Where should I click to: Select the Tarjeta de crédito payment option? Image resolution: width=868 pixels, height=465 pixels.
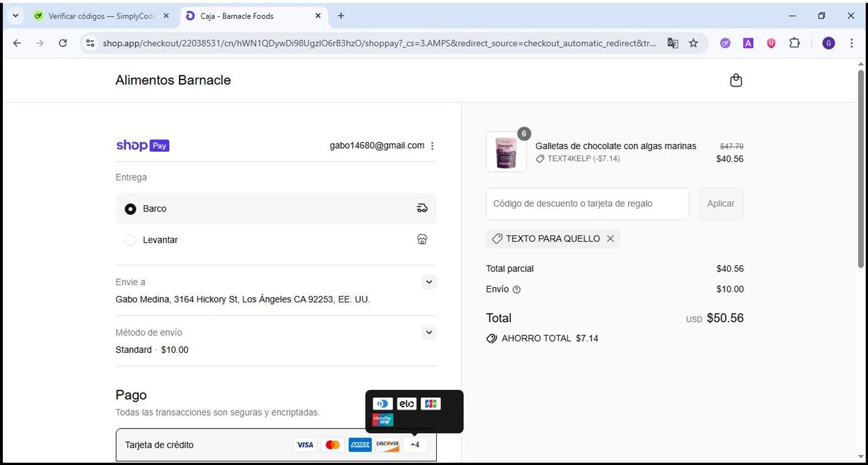point(276,445)
